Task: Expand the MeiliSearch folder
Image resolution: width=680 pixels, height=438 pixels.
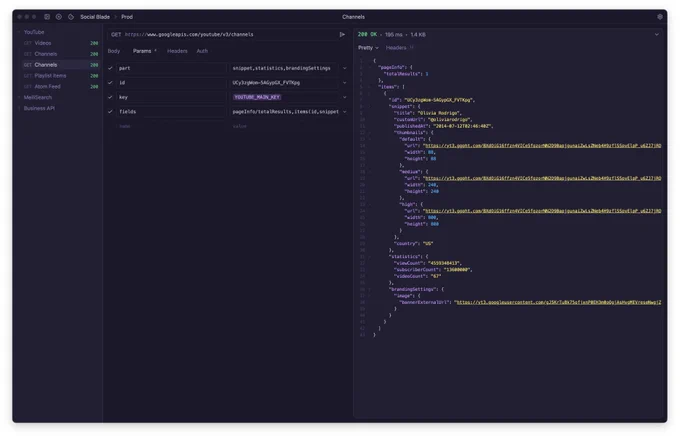Action: click(x=19, y=97)
